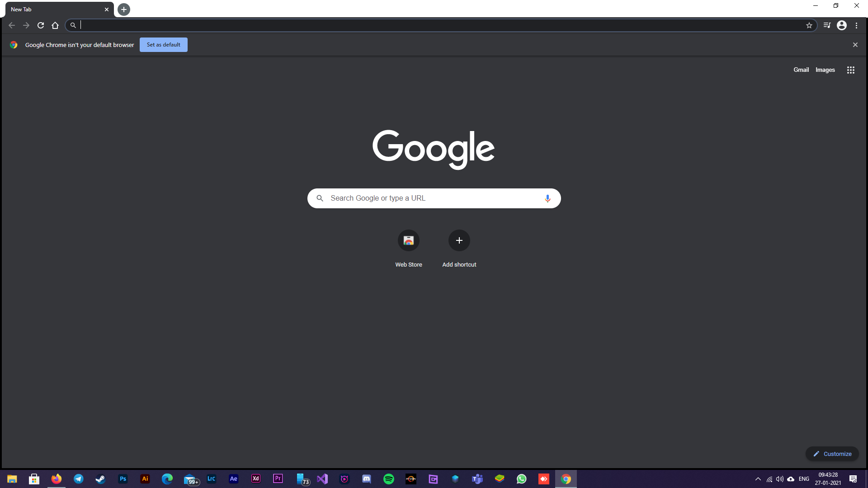
Task: Click the Customize button
Action: [832, 454]
